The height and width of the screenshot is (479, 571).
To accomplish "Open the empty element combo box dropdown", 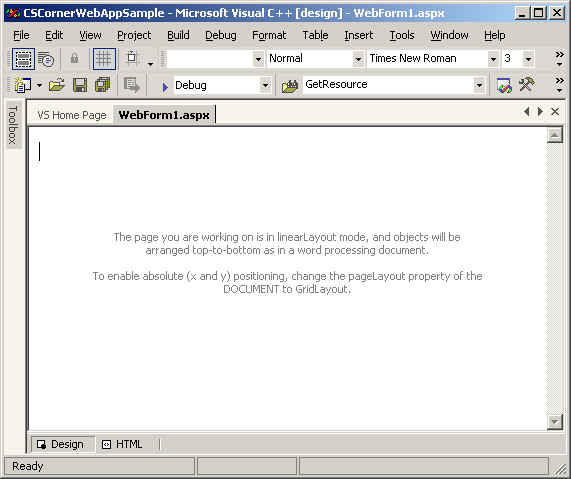I will point(258,59).
